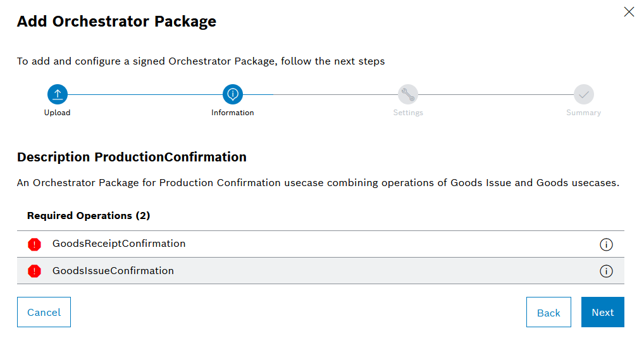Screen dimensions: 644x338
Task: Open info icon for GoodsReceiptConfirmation
Action: point(606,244)
